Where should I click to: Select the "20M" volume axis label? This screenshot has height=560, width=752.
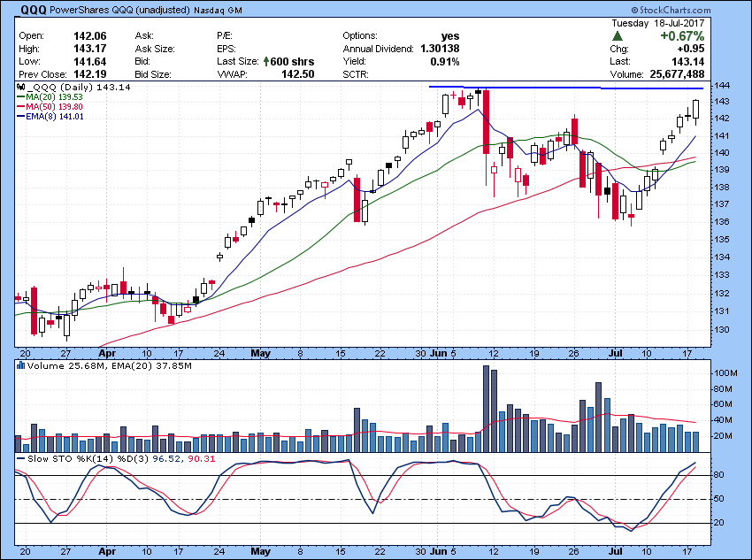(723, 436)
